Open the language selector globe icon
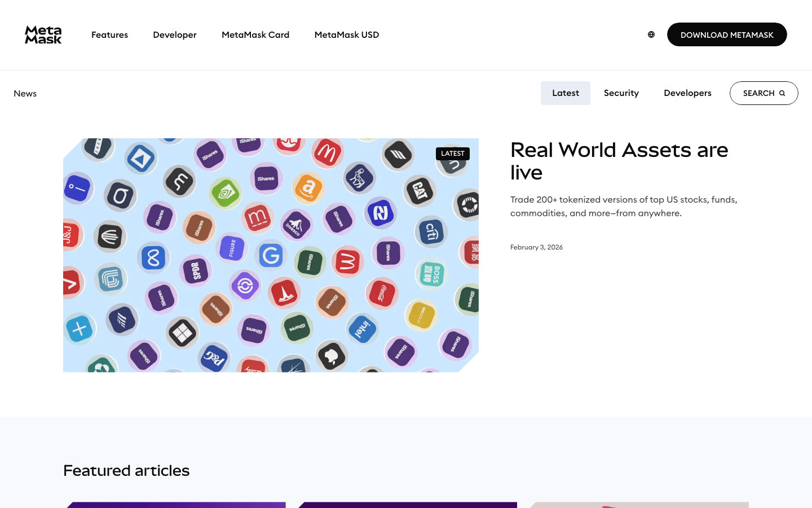 (x=651, y=34)
